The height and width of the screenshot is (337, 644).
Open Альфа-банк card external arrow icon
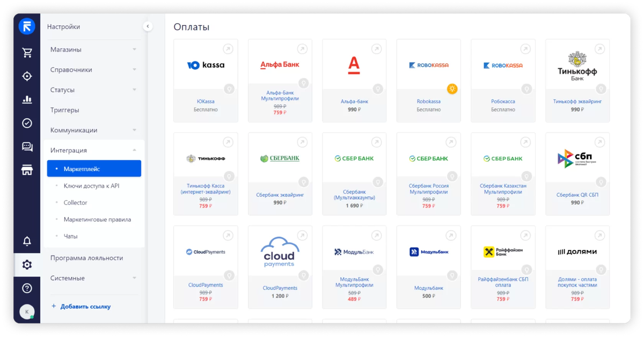(x=377, y=49)
